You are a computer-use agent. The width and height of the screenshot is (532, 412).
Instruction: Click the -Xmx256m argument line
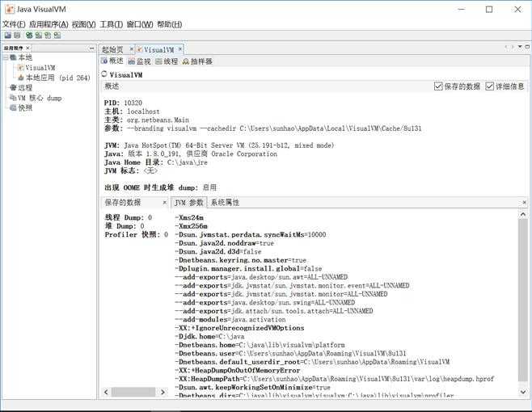(x=191, y=226)
